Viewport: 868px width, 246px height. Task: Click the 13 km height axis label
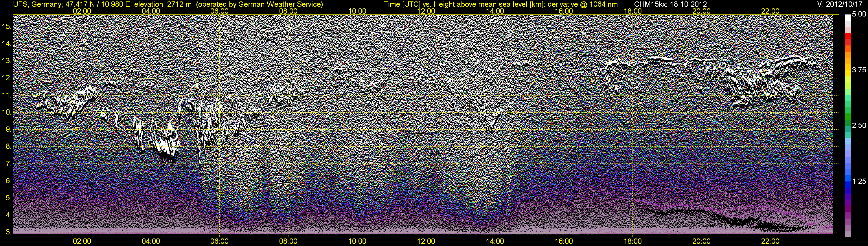pos(6,61)
